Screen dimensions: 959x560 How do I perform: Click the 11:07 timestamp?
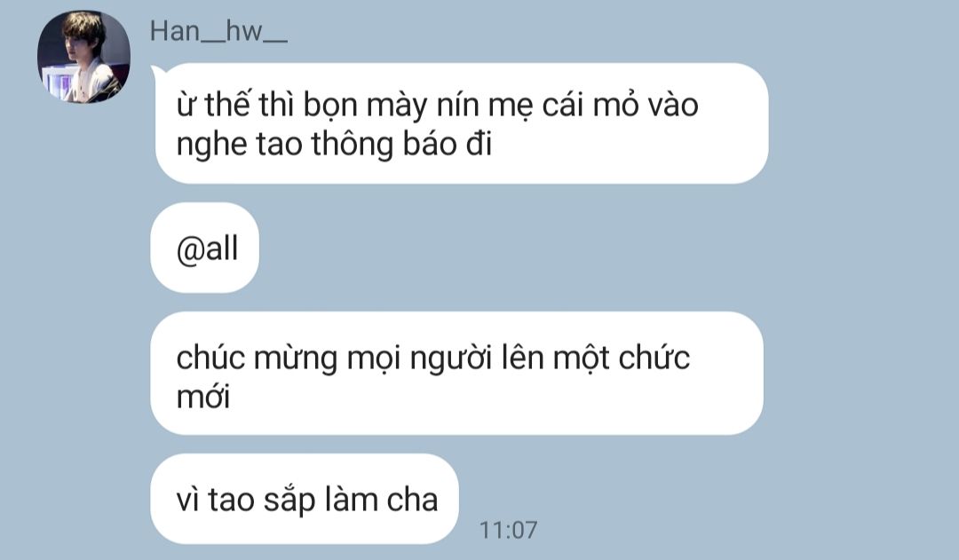point(508,530)
